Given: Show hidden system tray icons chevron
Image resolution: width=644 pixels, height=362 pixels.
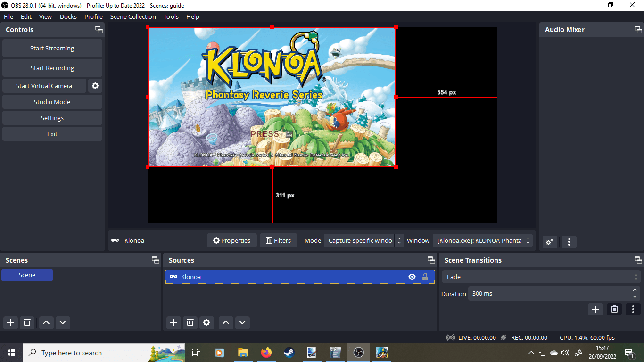Looking at the screenshot, I should click(x=531, y=353).
